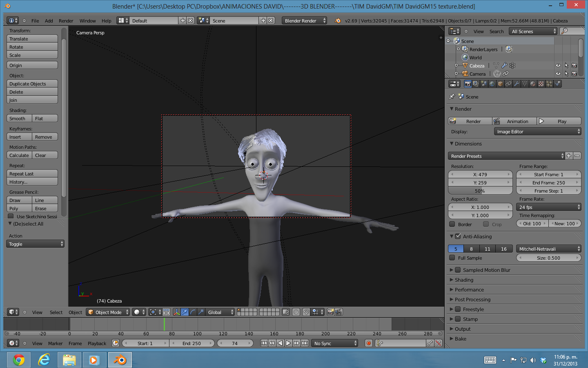Click the Duplicate Objects button
The width and height of the screenshot is (588, 368).
pyautogui.click(x=32, y=83)
